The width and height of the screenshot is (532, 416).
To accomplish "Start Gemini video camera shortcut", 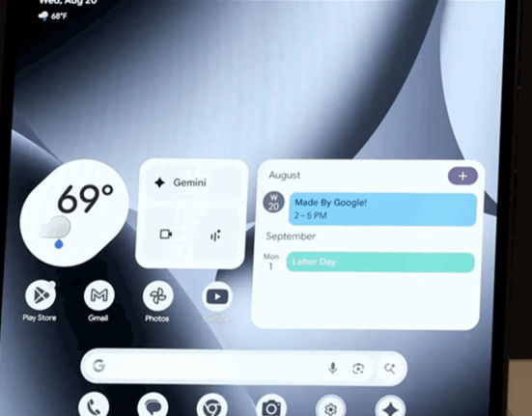I will click(166, 234).
